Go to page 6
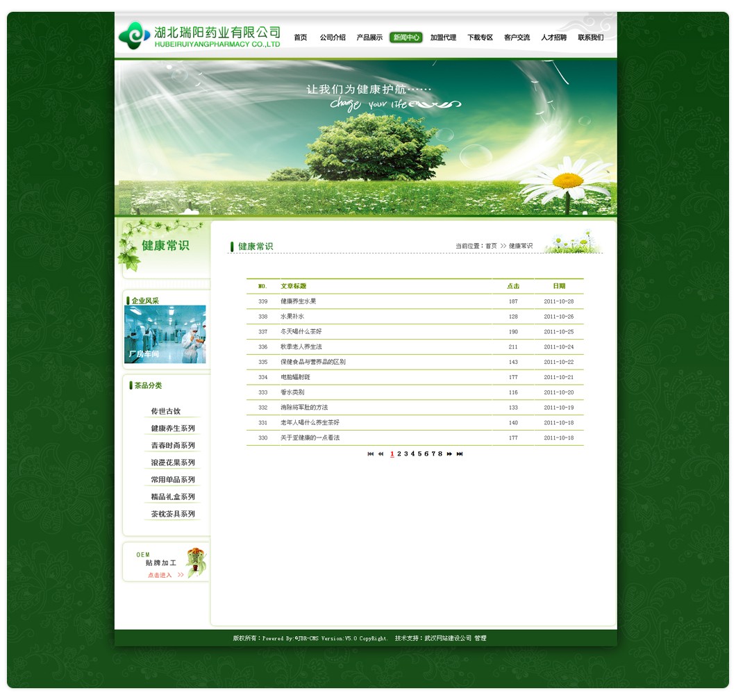The image size is (736, 700). coord(426,454)
